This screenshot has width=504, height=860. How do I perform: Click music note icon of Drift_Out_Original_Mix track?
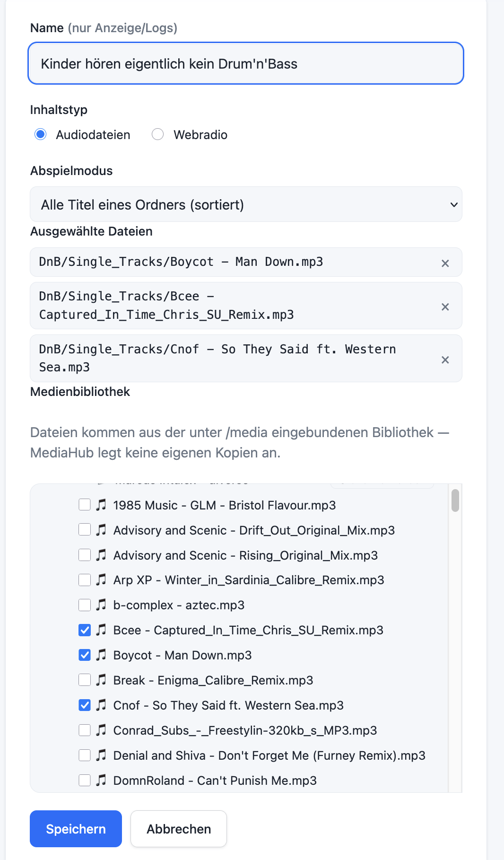(101, 530)
